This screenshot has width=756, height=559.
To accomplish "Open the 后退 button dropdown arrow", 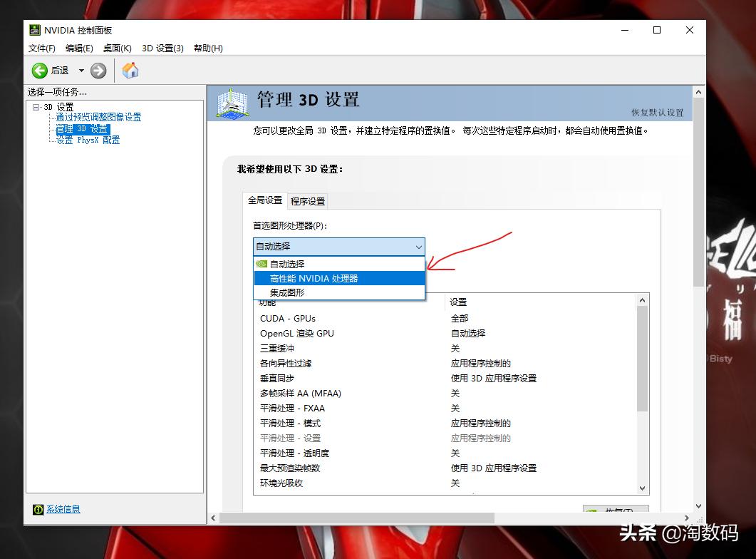I will click(x=81, y=70).
